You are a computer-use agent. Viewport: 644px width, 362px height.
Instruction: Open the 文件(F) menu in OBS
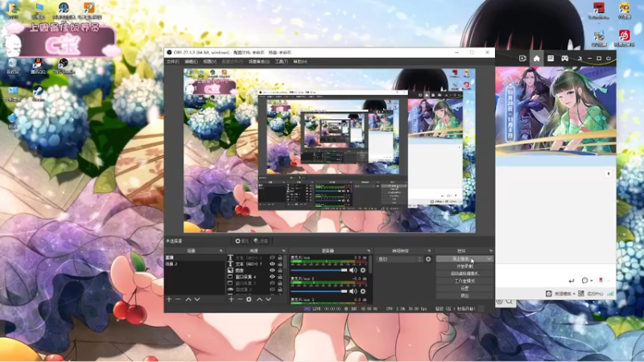[172, 62]
